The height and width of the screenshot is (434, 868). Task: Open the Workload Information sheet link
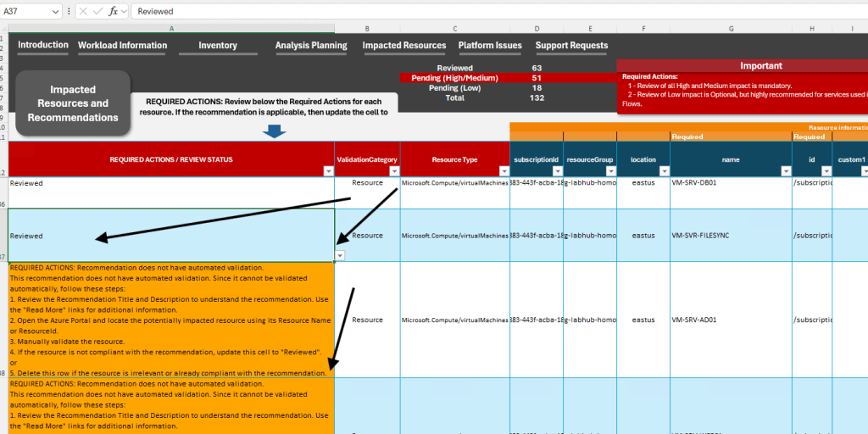click(x=122, y=46)
